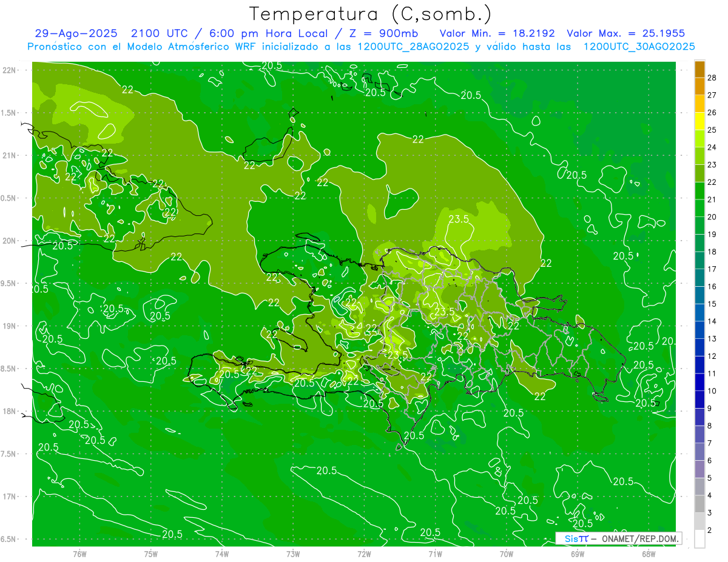Click the legend value label '21'

712,199
